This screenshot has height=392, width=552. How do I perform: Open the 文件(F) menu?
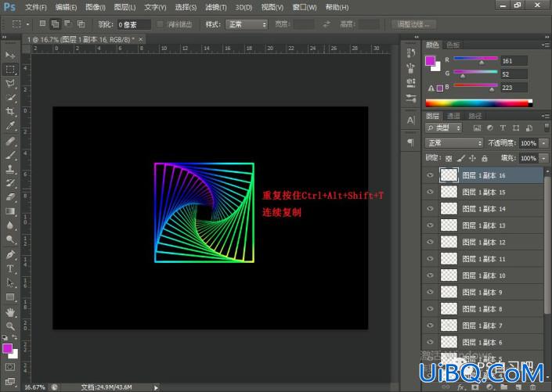(36, 7)
